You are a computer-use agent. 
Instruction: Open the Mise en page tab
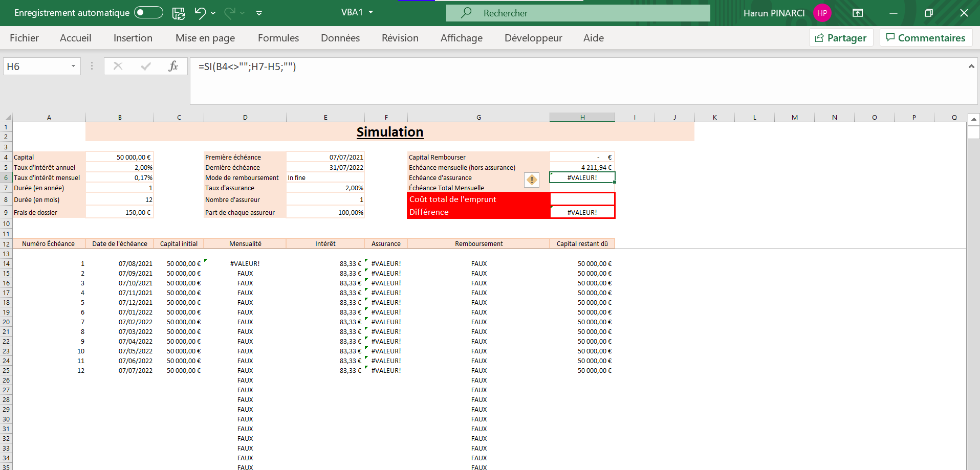point(205,38)
